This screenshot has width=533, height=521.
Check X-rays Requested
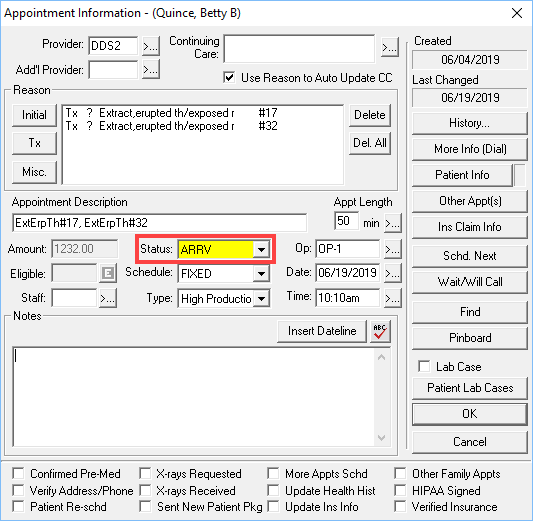tap(145, 473)
